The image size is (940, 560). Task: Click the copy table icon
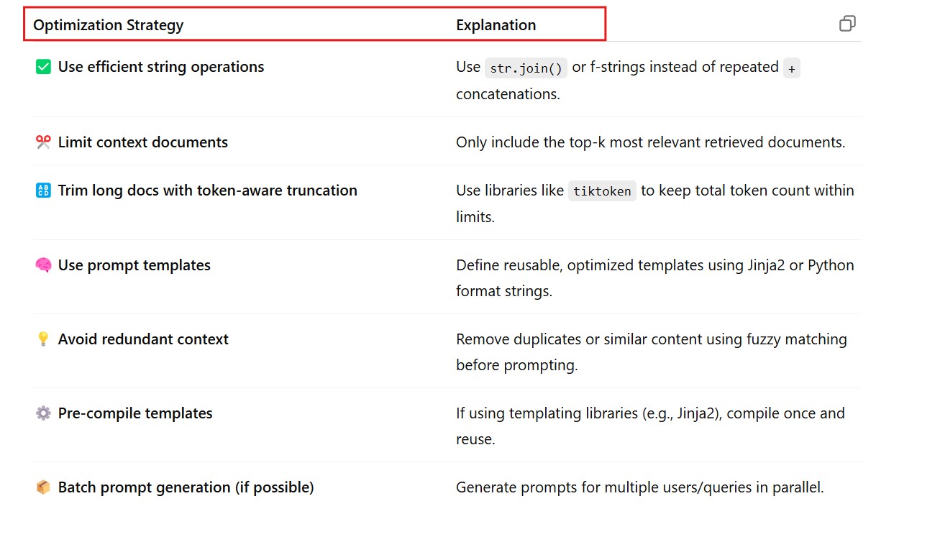pyautogui.click(x=847, y=24)
